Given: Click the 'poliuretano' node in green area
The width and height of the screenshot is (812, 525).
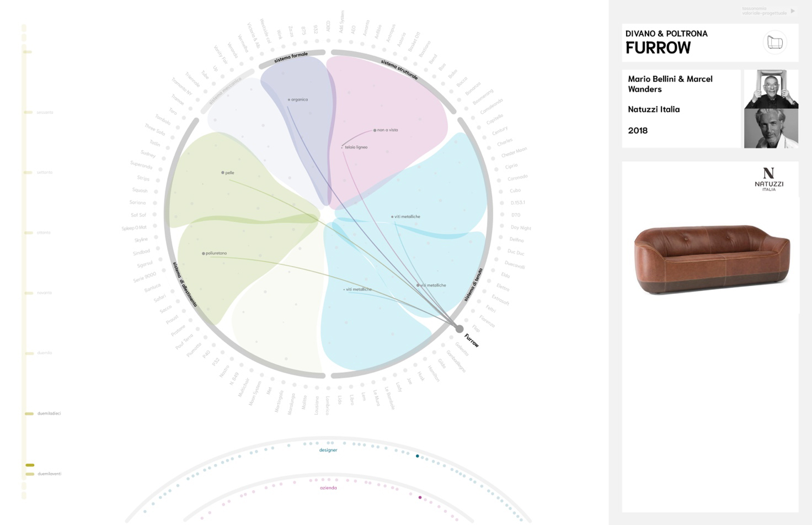Looking at the screenshot, I should tap(204, 253).
